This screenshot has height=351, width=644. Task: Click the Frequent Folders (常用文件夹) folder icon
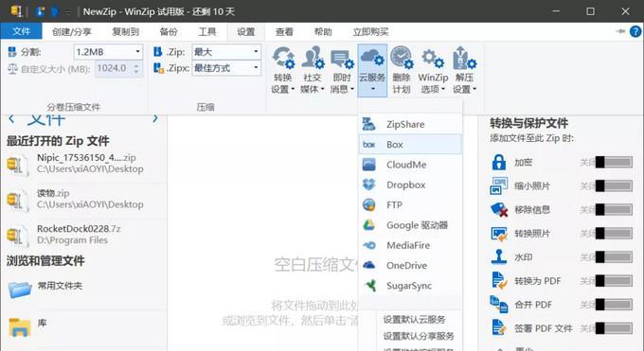20,289
